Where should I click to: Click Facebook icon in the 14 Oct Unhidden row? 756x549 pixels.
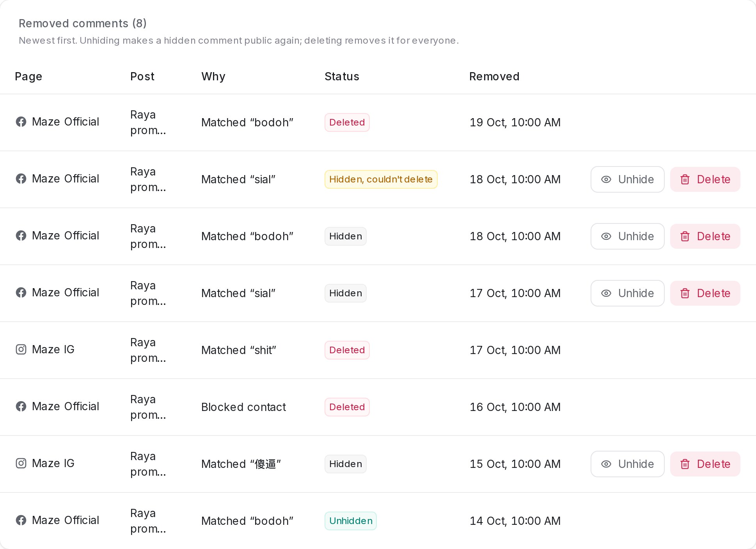tap(21, 520)
